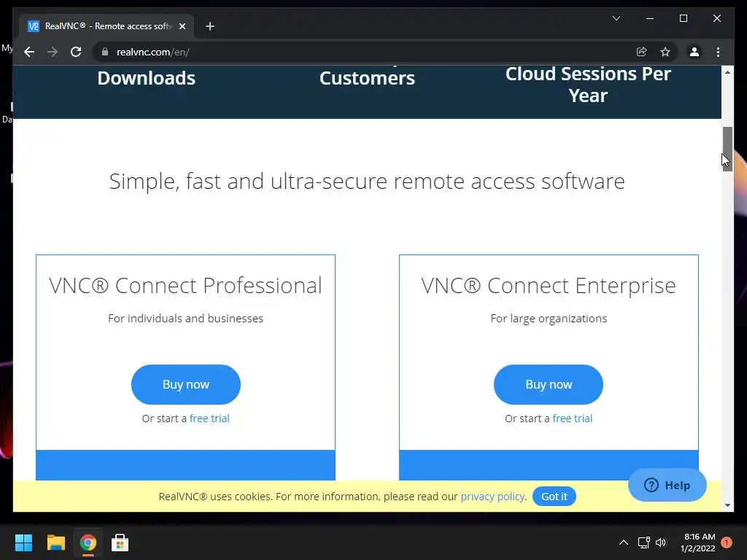
Task: Click 'For large organizations' text
Action: 549,318
